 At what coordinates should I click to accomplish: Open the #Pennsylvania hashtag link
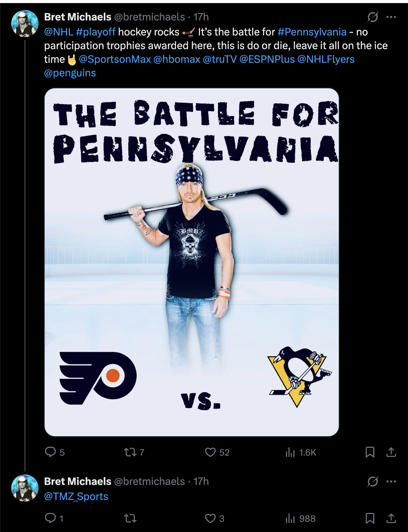tap(312, 32)
